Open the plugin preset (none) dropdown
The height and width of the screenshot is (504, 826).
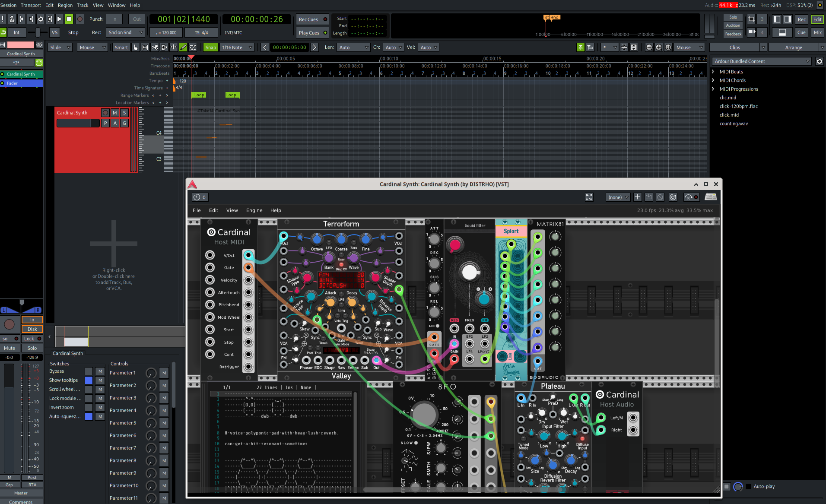tap(618, 197)
